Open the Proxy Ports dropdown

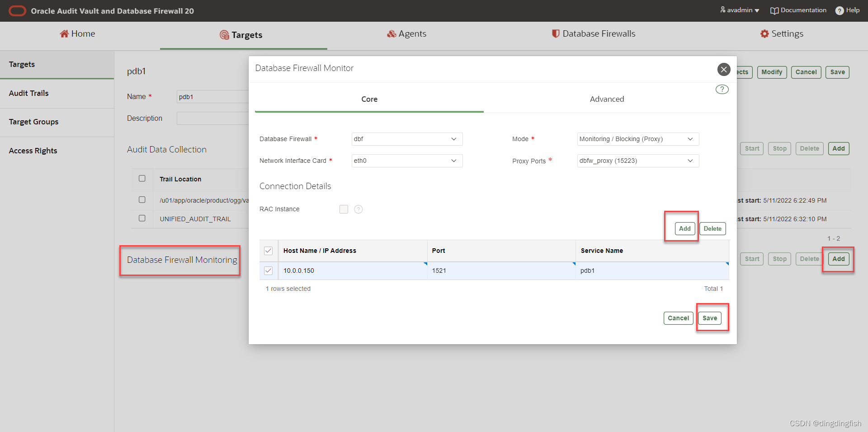click(x=638, y=161)
